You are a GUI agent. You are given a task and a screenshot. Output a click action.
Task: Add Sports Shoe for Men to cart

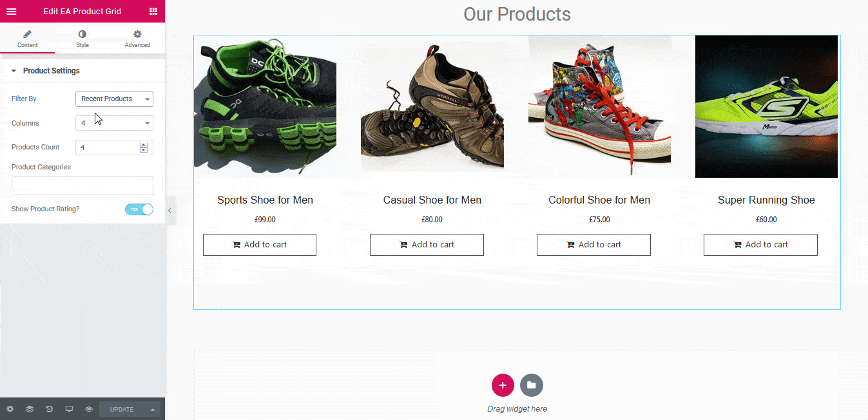point(260,245)
